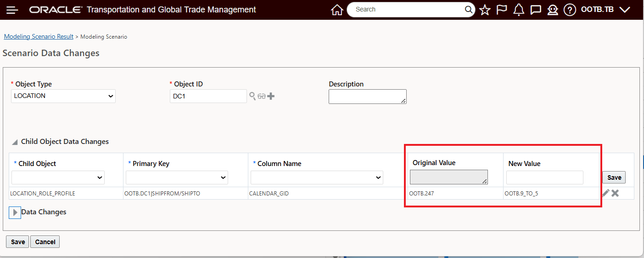Open the messages chat bubble icon
This screenshot has height=258, width=644.
(536, 10)
